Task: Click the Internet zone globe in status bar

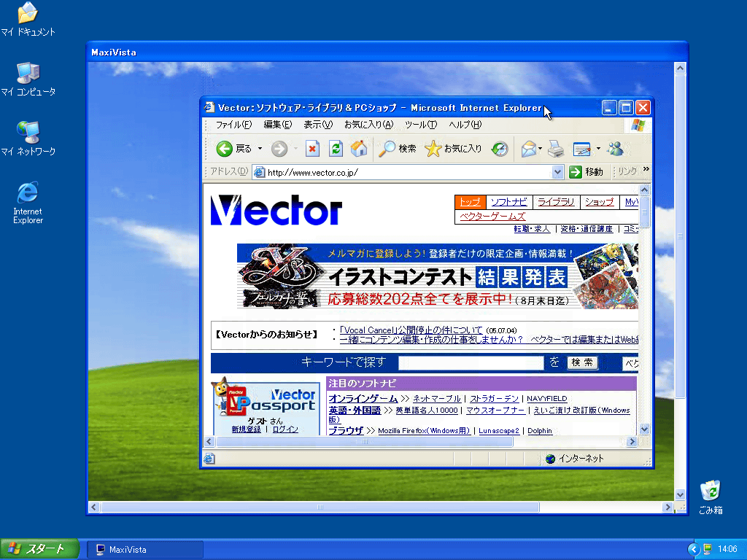Action: point(550,459)
